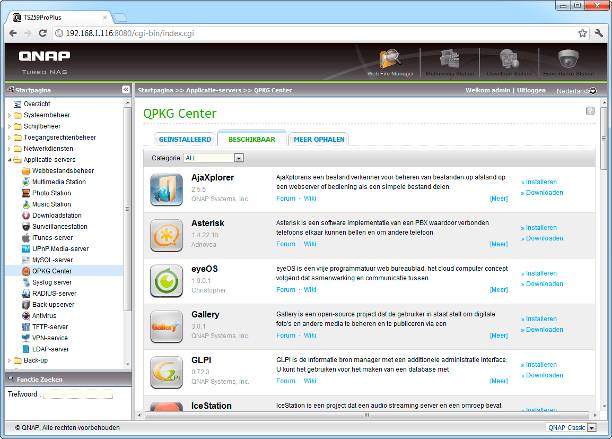This screenshot has width=612, height=439.
Task: Click Downloaden for Gallery
Action: (x=544, y=329)
